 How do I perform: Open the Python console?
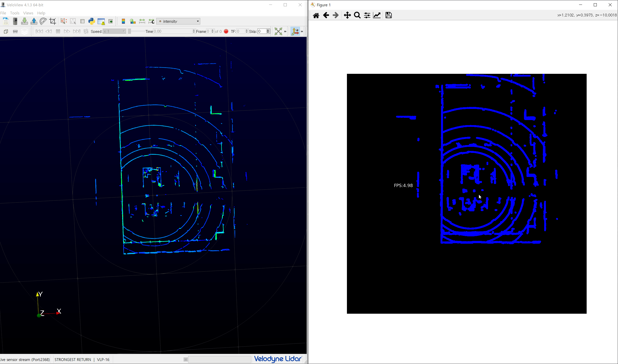(92, 21)
